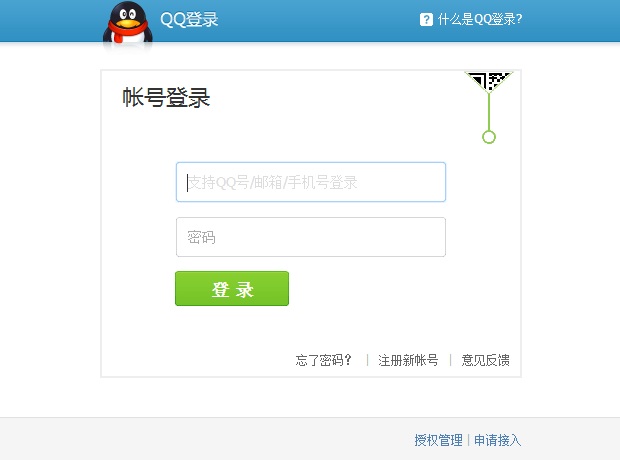
Task: Switch to QR code login via corner icon
Action: [489, 81]
